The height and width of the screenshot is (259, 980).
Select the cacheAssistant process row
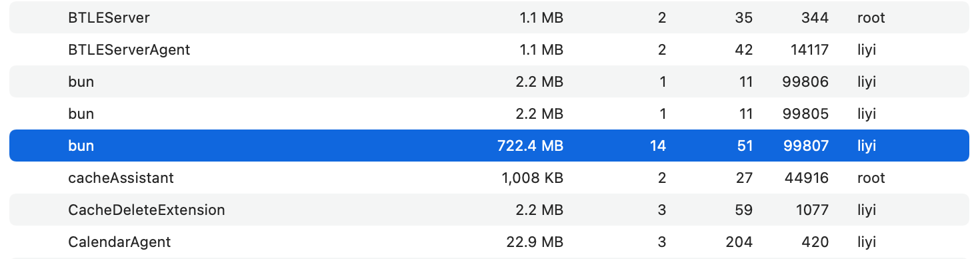489,178
